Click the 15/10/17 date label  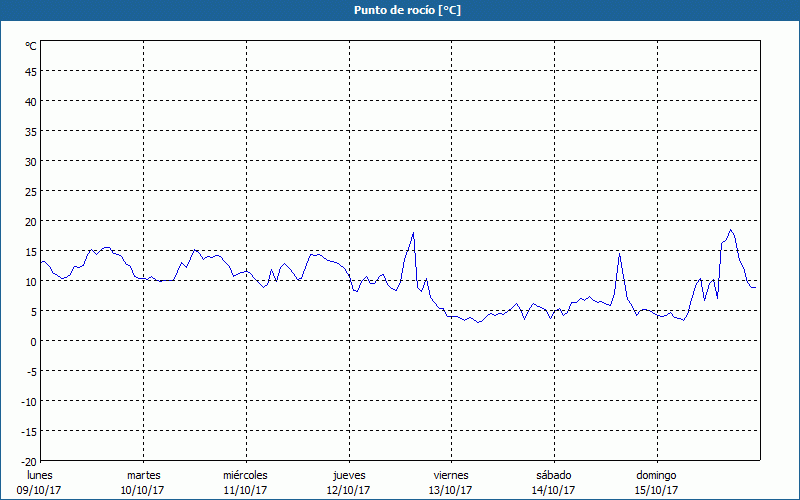[655, 490]
